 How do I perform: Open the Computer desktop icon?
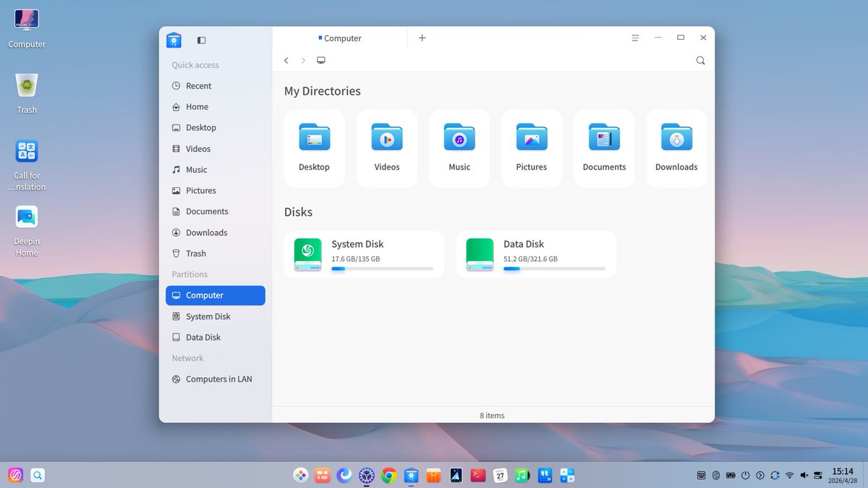(x=27, y=28)
